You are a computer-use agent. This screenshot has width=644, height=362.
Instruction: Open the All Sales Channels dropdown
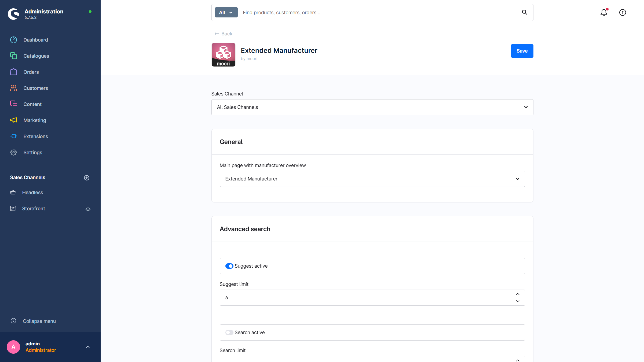tap(372, 107)
